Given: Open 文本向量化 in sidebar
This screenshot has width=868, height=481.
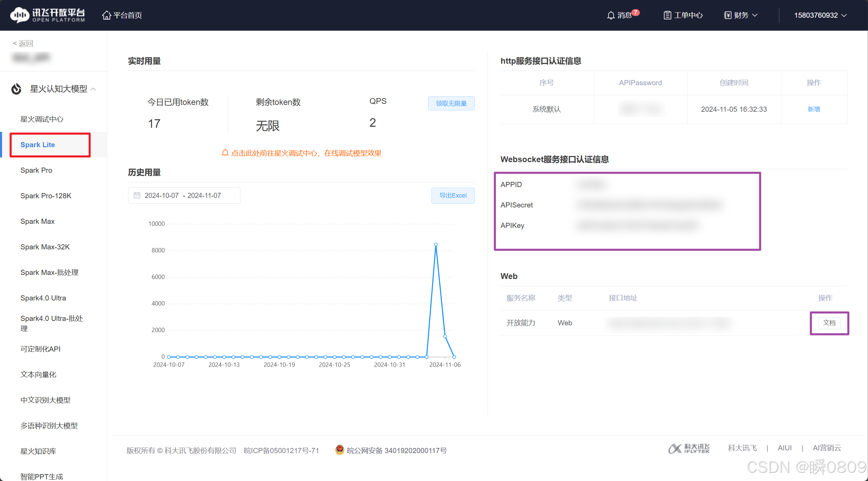Looking at the screenshot, I should (38, 375).
